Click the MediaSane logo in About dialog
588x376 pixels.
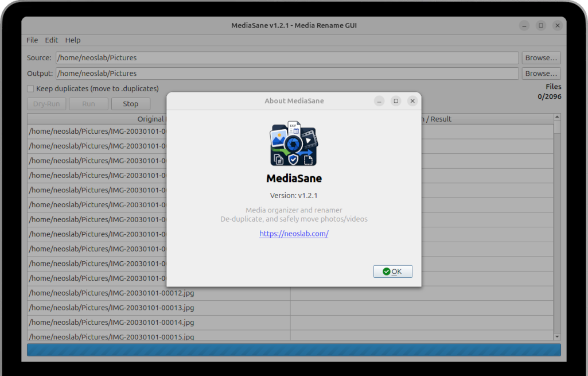tap(294, 144)
